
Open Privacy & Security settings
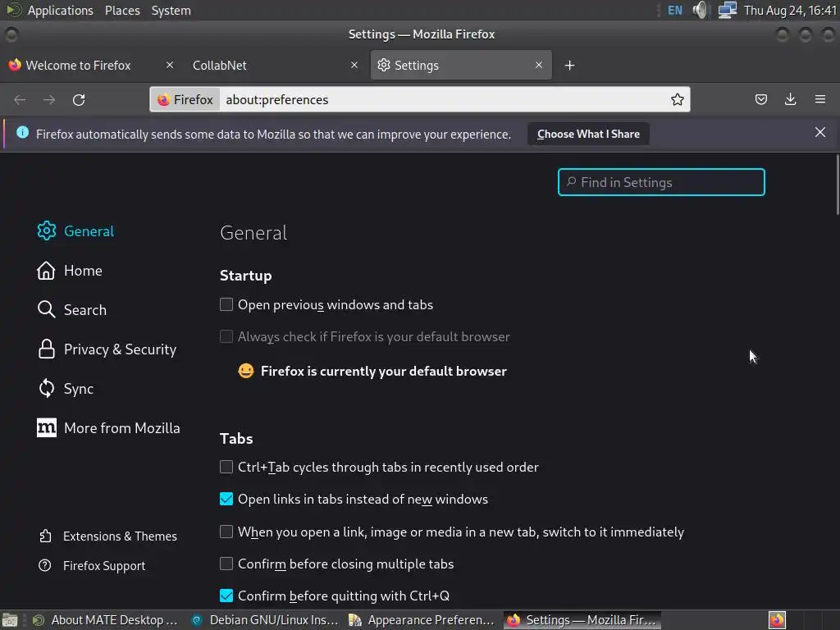click(107, 349)
